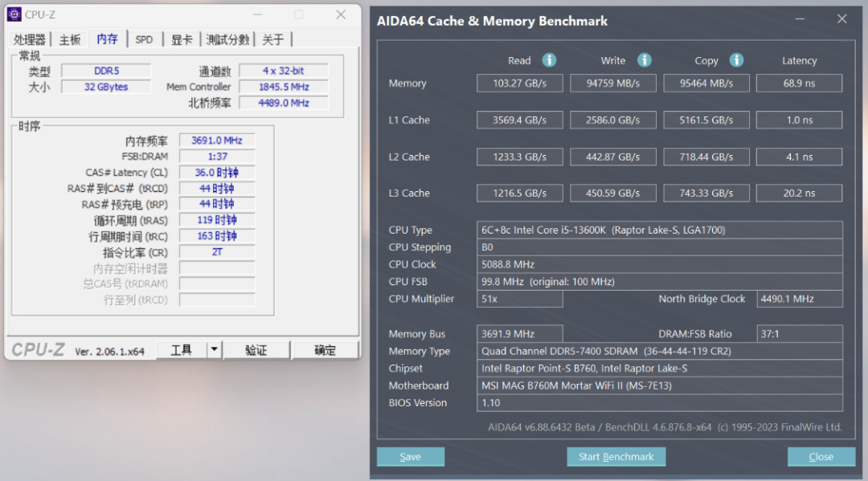Screen dimensions: 868x481
Task: Click L2 Cache Write 442.87 GB/s value
Action: [x=612, y=157]
